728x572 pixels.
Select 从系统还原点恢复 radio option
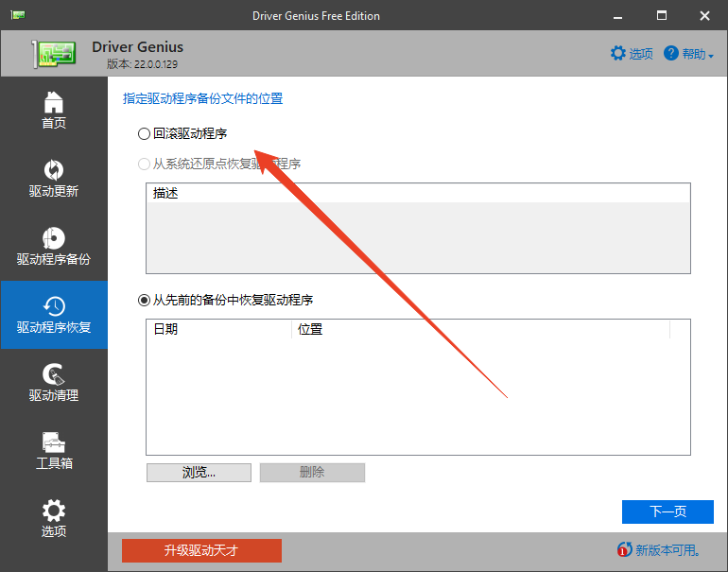[x=145, y=164]
